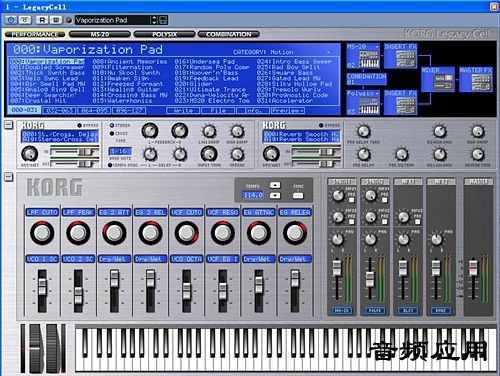Select the Stereo delay type radio button
Image resolution: width=500 pixels, height=376 pixels.
[x=112, y=125]
